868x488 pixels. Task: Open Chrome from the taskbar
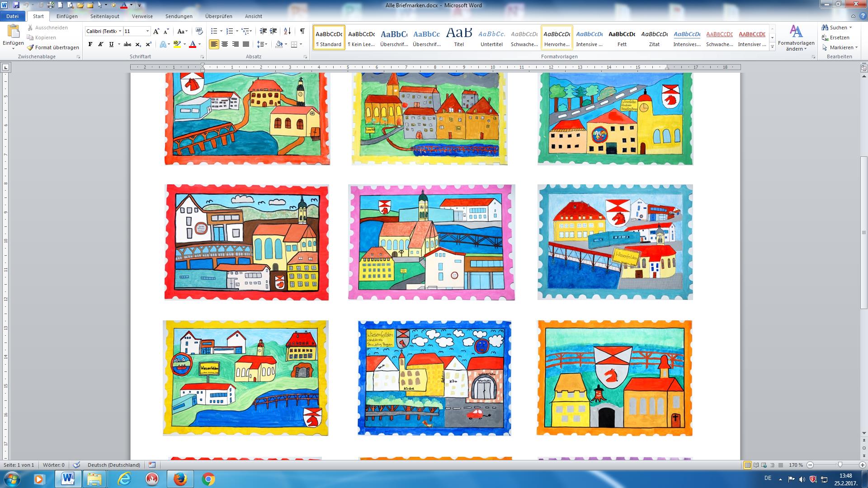pos(208,479)
